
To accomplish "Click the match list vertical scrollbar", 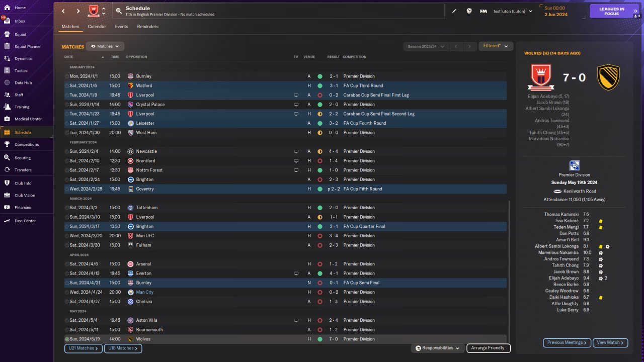I will (509, 271).
